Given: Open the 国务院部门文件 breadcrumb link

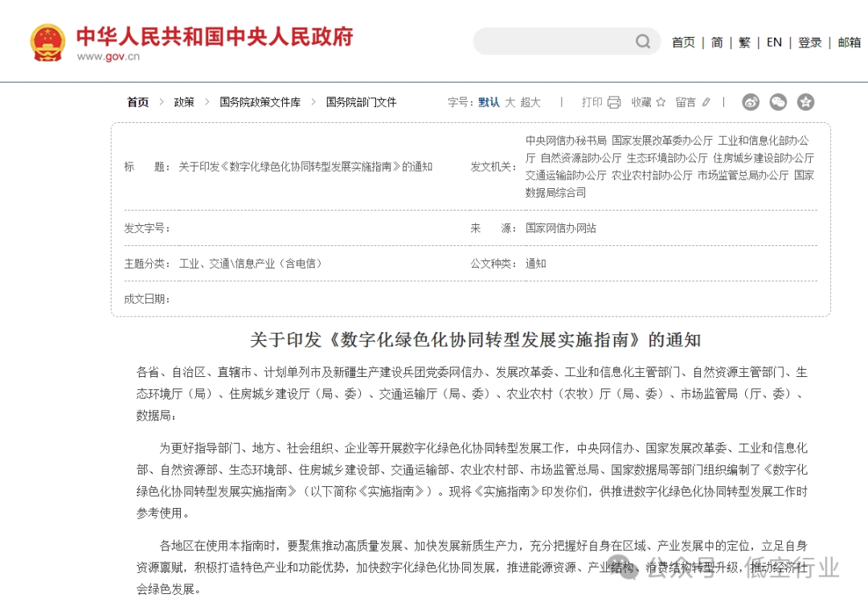Looking at the screenshot, I should tap(361, 101).
